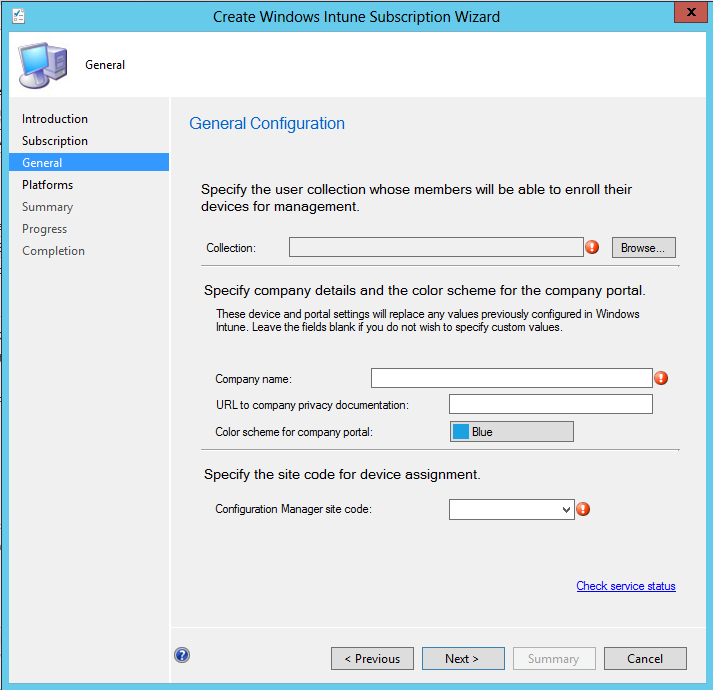Focus the Company name text field
Screen dimensions: 713x690
pyautogui.click(x=512, y=378)
